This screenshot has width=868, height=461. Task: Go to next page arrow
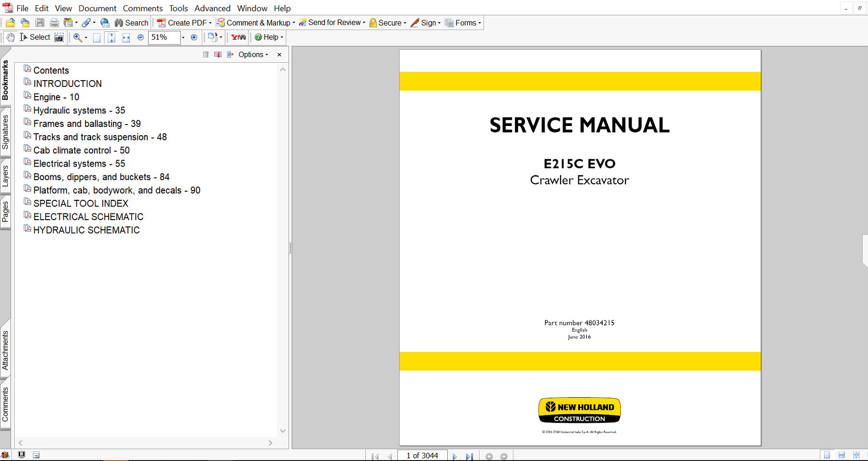(x=455, y=456)
